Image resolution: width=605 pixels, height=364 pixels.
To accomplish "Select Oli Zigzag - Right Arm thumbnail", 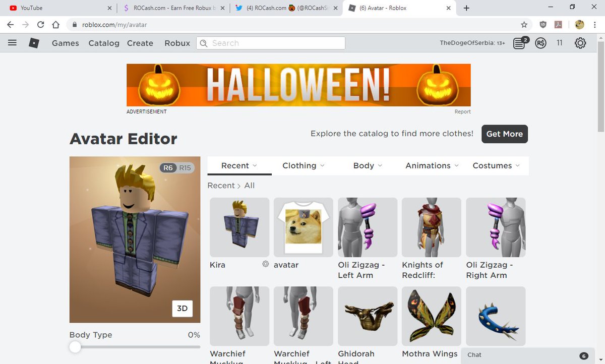I will coord(496,227).
